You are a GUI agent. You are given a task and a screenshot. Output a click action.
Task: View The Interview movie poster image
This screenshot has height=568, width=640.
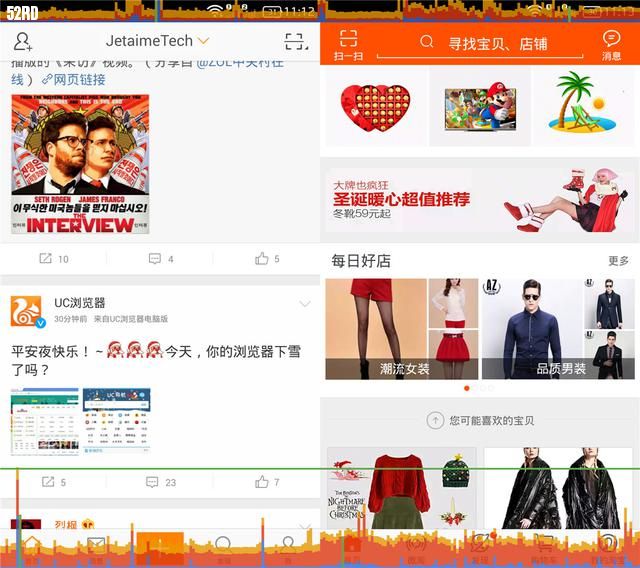click(x=80, y=164)
